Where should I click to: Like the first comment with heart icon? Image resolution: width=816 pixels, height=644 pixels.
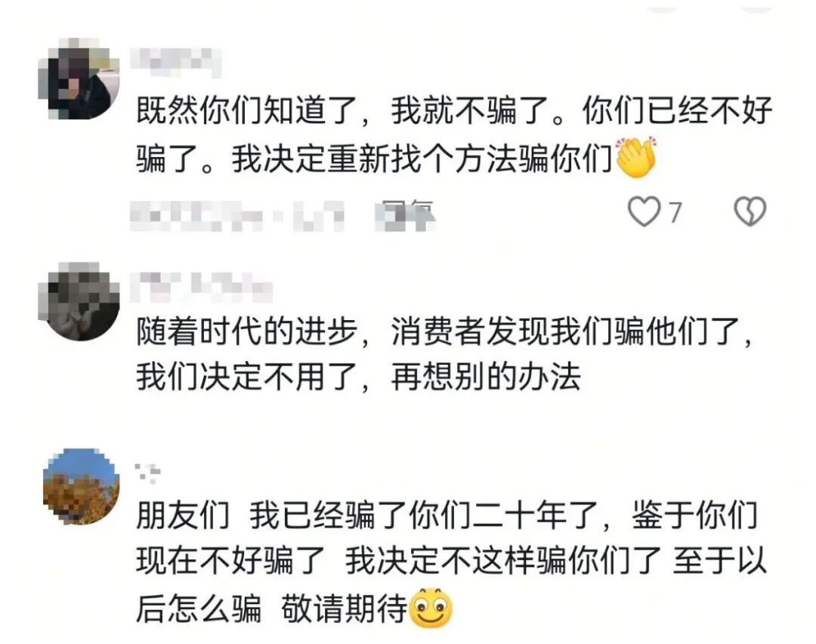644,211
